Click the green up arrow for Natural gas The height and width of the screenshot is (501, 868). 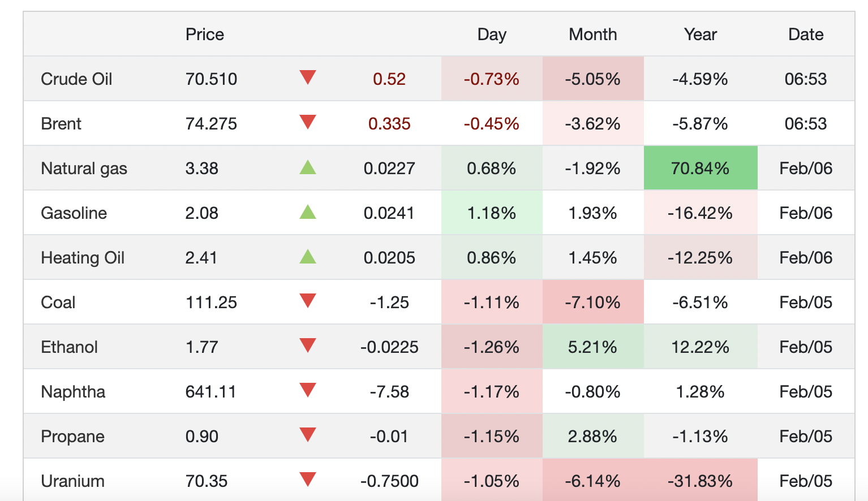pos(308,167)
